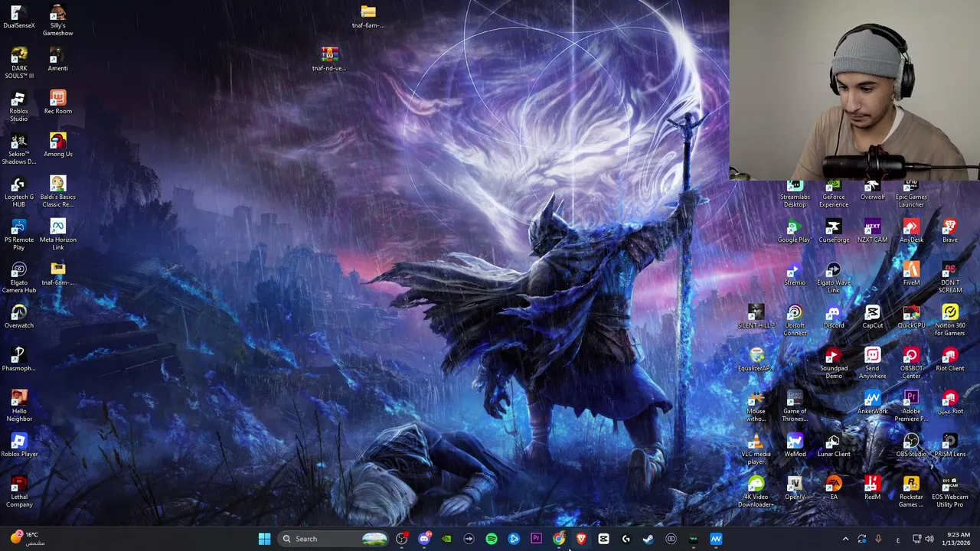Select the PS Remote Play desktop icon
The width and height of the screenshot is (980, 551).
click(19, 235)
